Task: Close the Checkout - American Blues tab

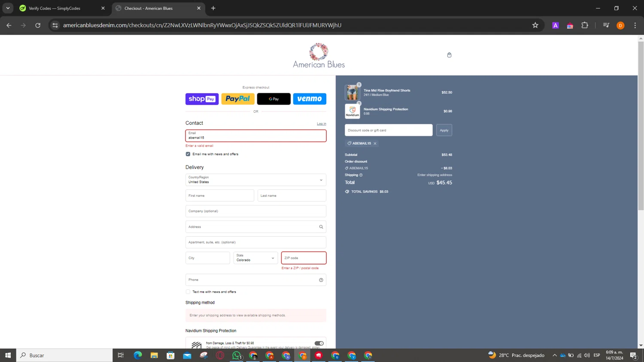Action: click(x=199, y=8)
